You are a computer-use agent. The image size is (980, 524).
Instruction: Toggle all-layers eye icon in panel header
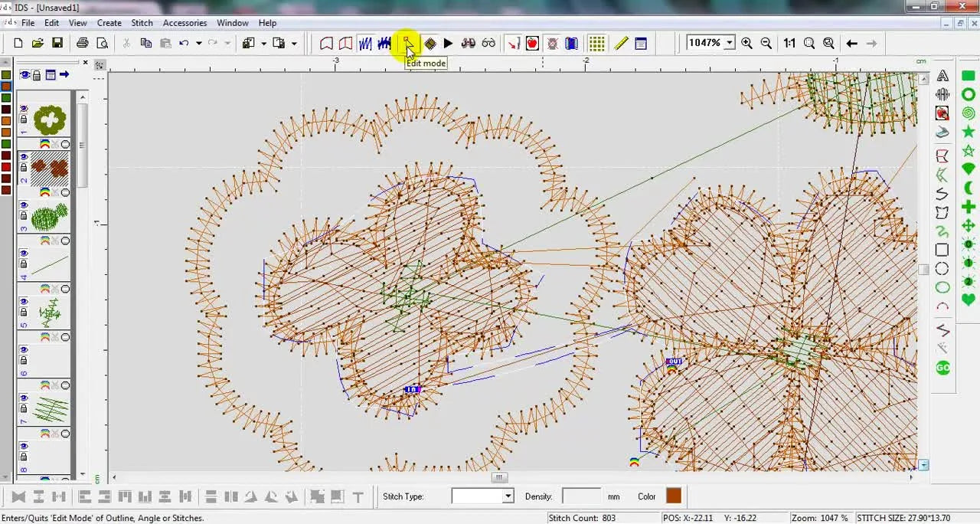tap(24, 75)
